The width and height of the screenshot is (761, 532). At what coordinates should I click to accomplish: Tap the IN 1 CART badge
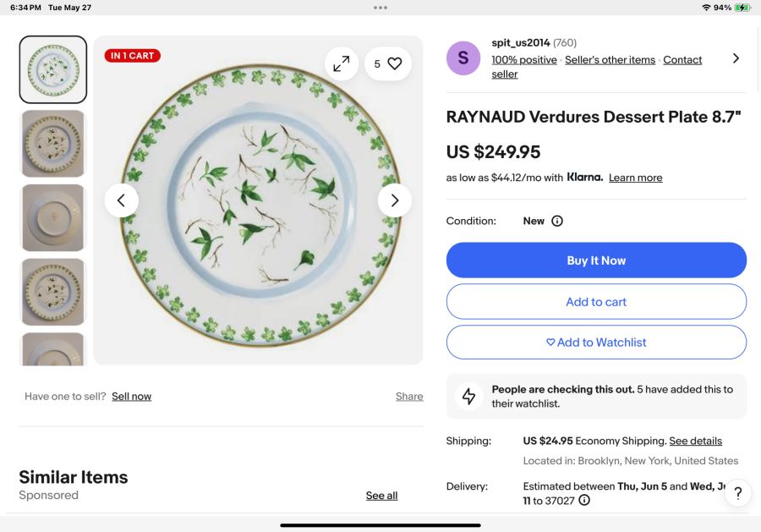[133, 56]
